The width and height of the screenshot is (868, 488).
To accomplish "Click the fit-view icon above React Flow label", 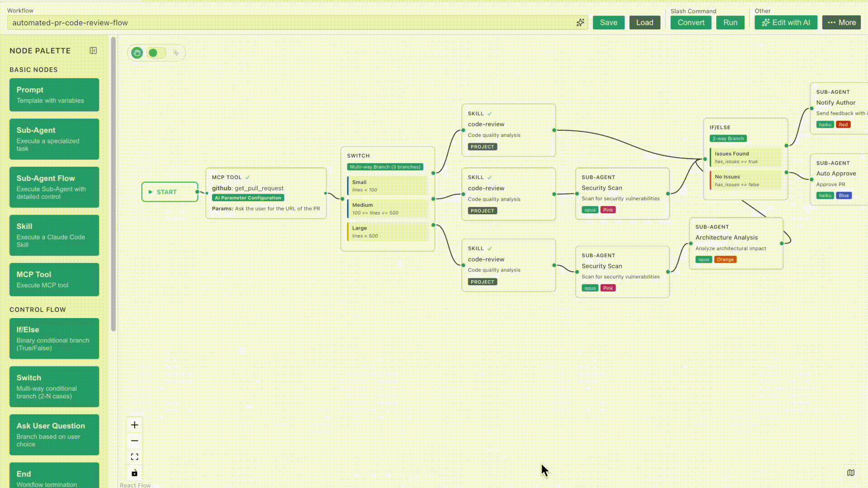I will tap(134, 456).
